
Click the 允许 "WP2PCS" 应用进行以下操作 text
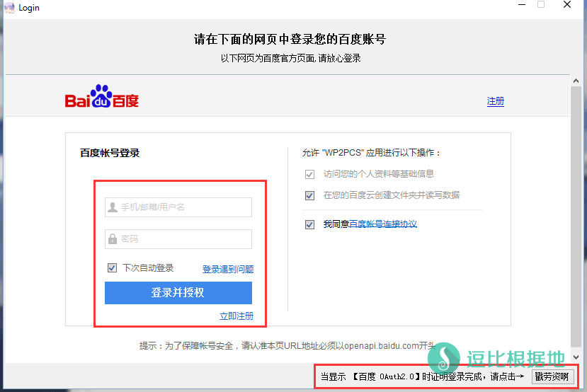tap(371, 153)
